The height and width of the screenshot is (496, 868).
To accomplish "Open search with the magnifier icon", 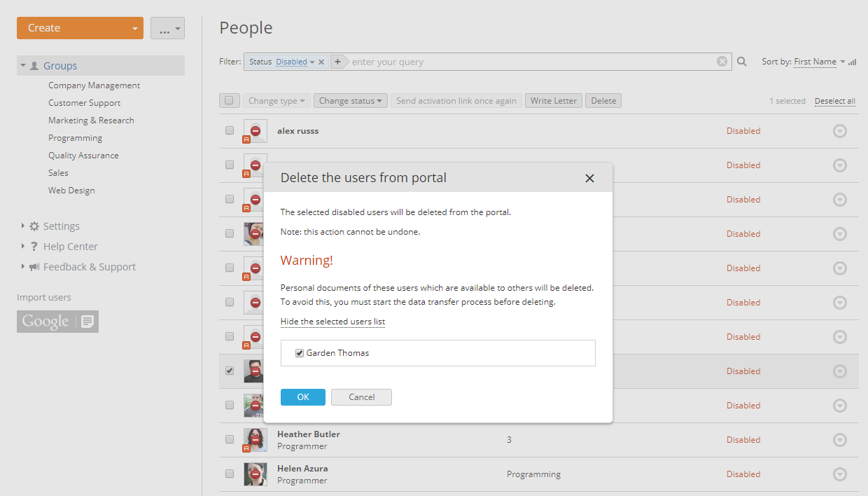I will [x=741, y=62].
